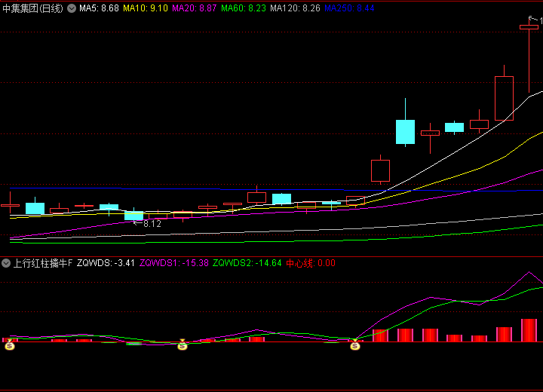Click the middle money bag signal icon

(183, 345)
